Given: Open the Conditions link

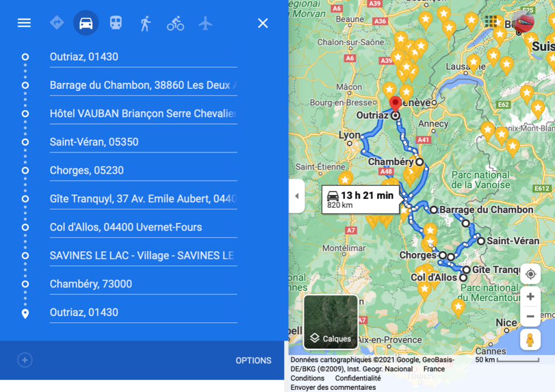Looking at the screenshot, I should 307,378.
